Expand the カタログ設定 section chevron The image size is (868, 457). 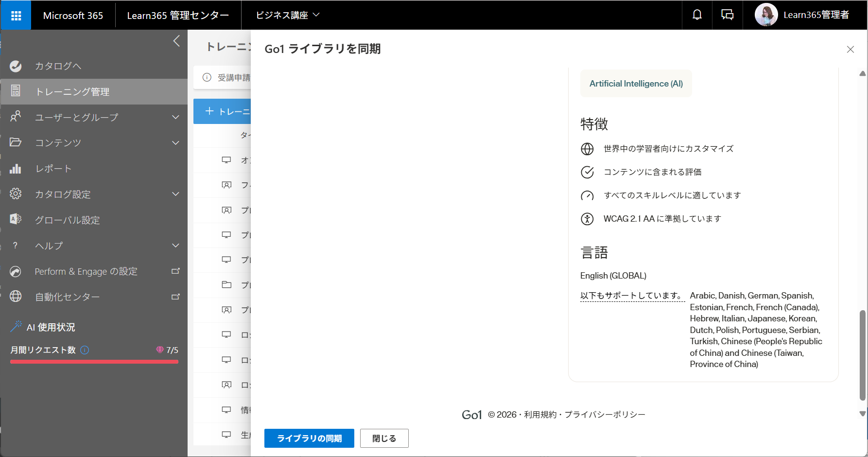(x=176, y=194)
